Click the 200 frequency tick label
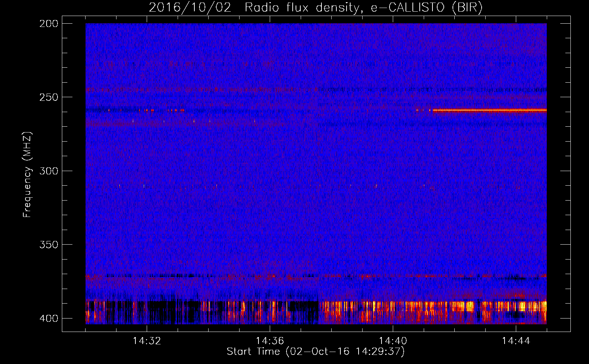The image size is (589, 364). 49,24
